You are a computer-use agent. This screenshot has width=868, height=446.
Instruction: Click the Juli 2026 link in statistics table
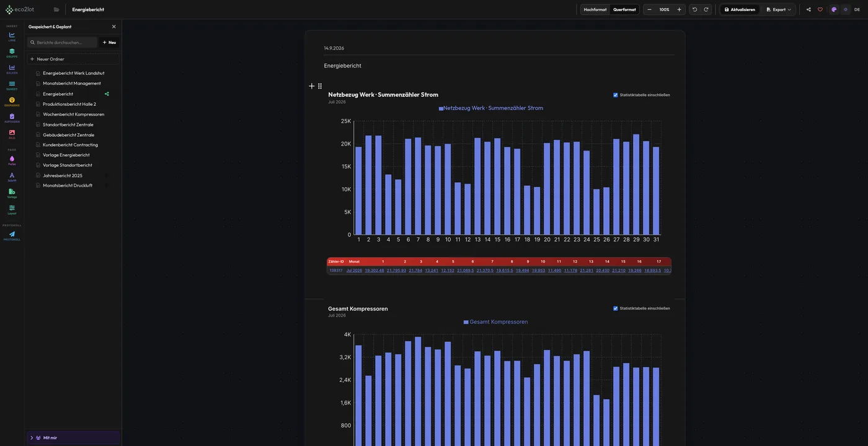[x=354, y=271]
